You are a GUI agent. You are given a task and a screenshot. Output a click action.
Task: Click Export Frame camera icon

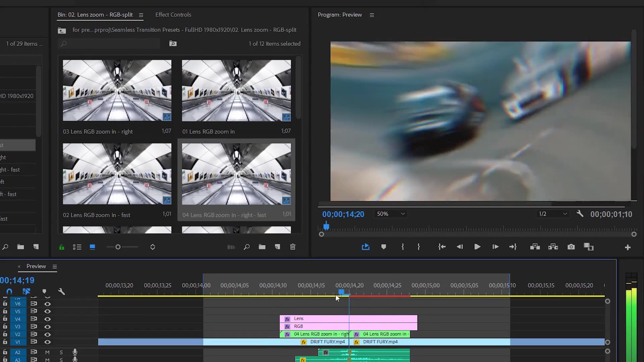coord(571,247)
